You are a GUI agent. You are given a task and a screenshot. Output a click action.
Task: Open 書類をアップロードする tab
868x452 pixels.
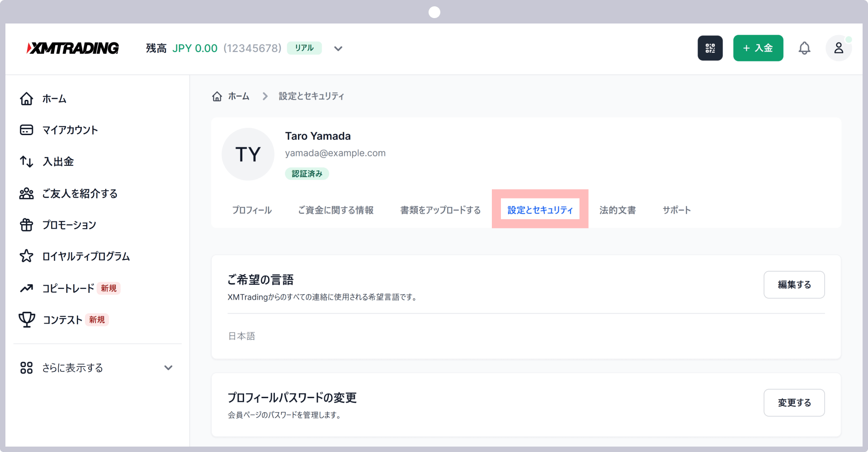(440, 210)
